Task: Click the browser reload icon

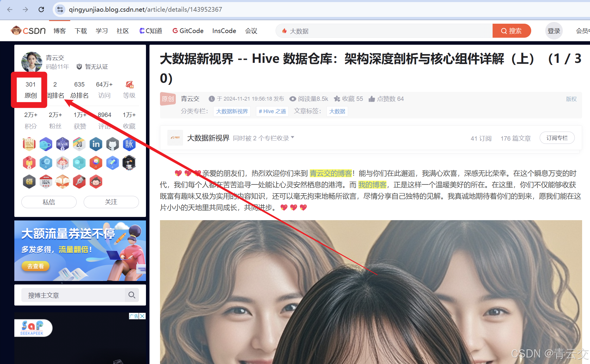Action: [x=41, y=9]
